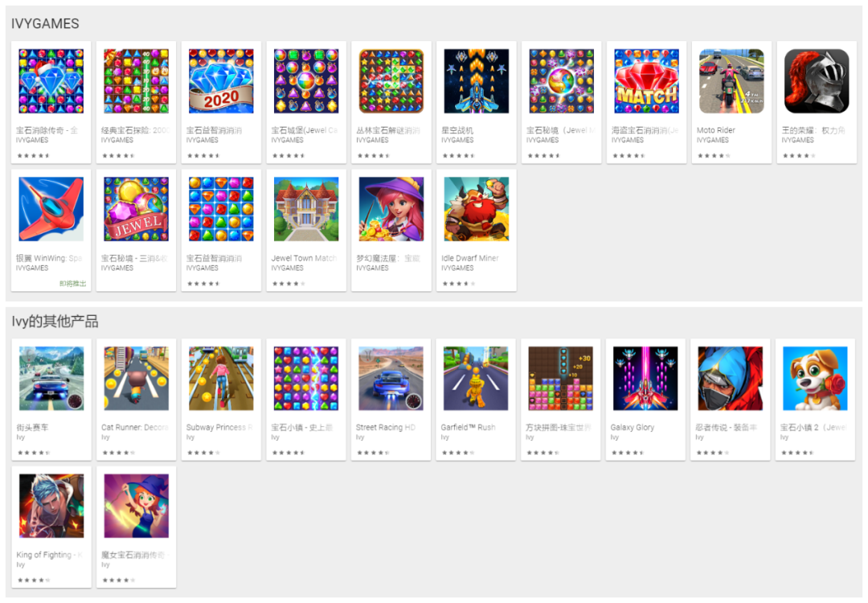Click the puppy with rose app icon
This screenshot has width=868, height=603.
(x=816, y=378)
